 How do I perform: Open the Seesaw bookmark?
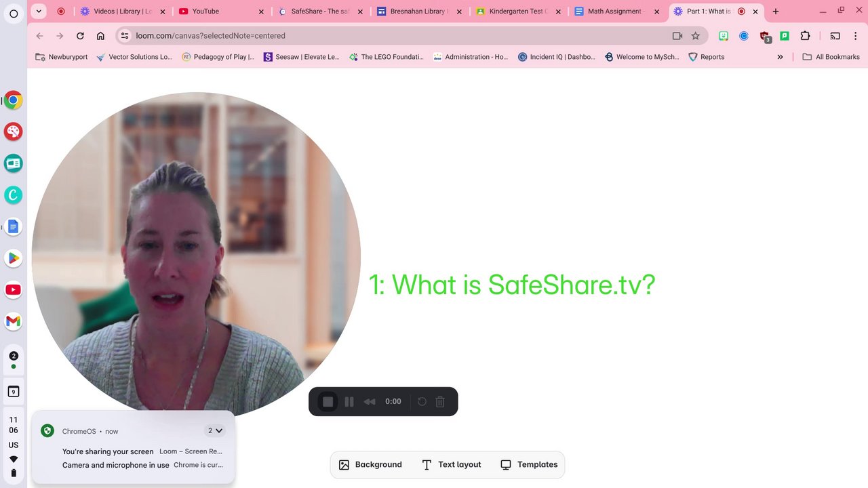[x=301, y=57]
